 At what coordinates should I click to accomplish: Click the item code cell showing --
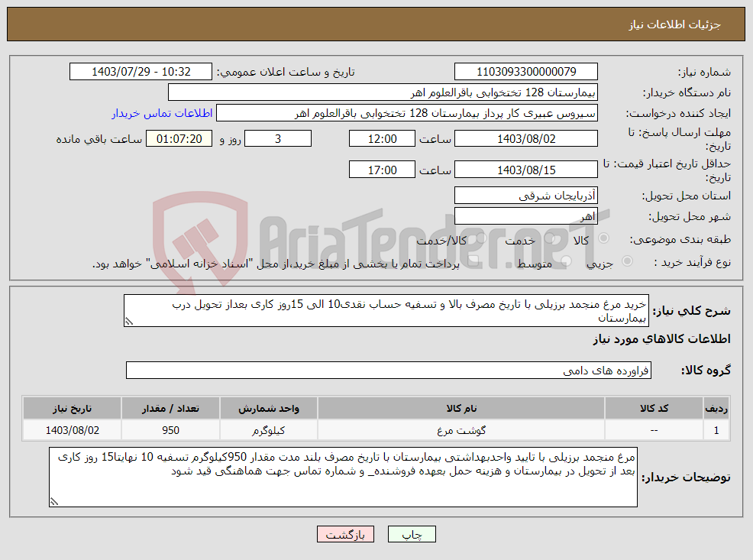654,430
